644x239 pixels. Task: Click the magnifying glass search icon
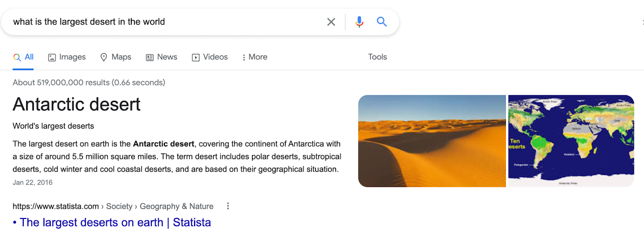click(x=381, y=22)
